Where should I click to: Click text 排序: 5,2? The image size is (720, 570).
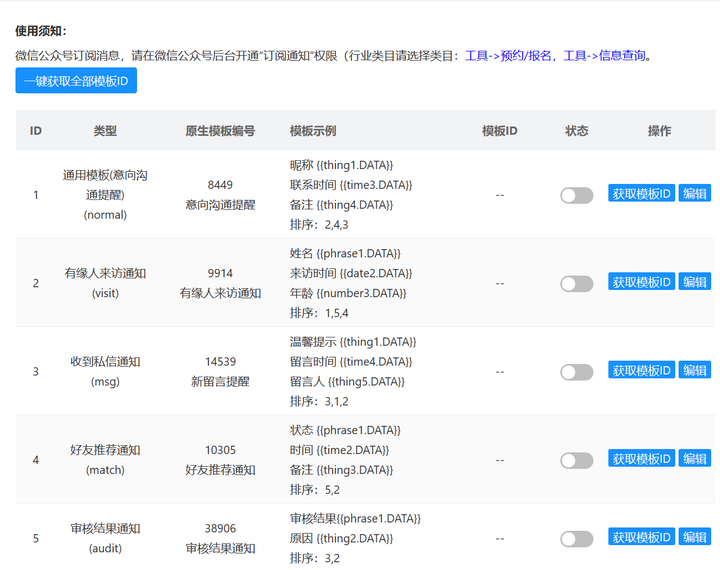315,490
